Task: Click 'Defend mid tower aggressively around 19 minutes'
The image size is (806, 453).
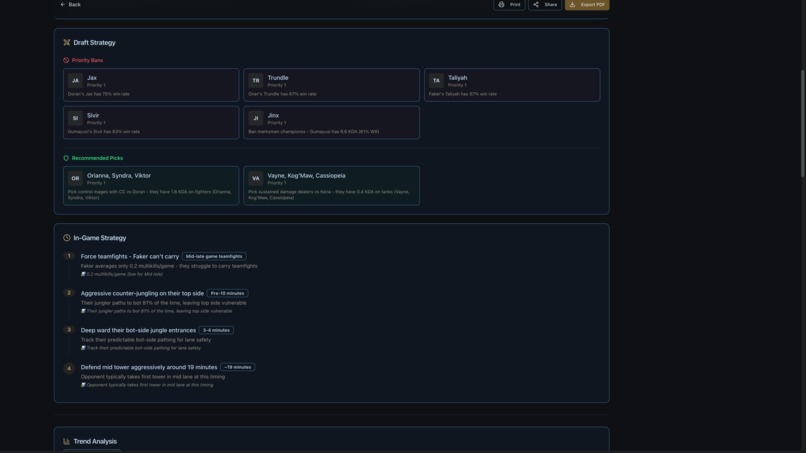Action: [x=149, y=368]
